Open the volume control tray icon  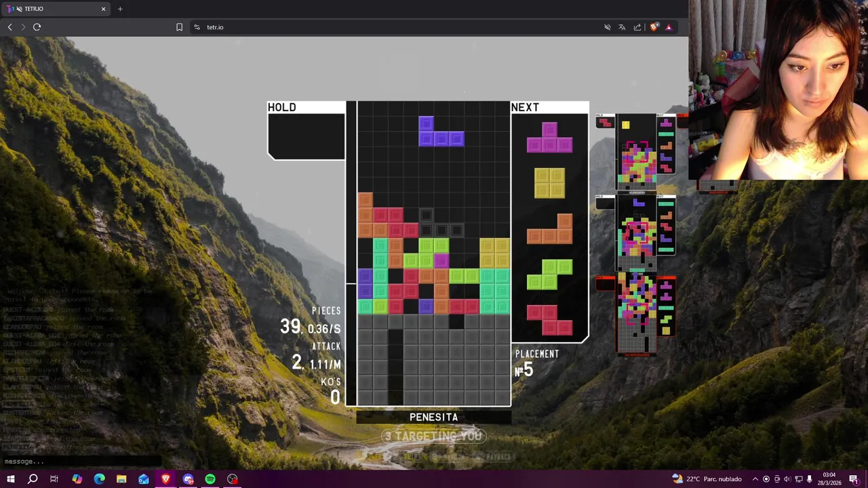tap(787, 479)
